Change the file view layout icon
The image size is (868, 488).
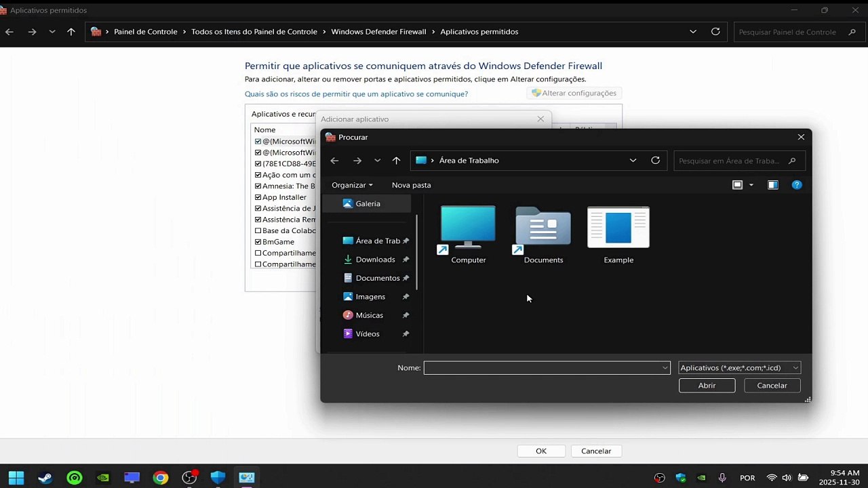pos(738,185)
